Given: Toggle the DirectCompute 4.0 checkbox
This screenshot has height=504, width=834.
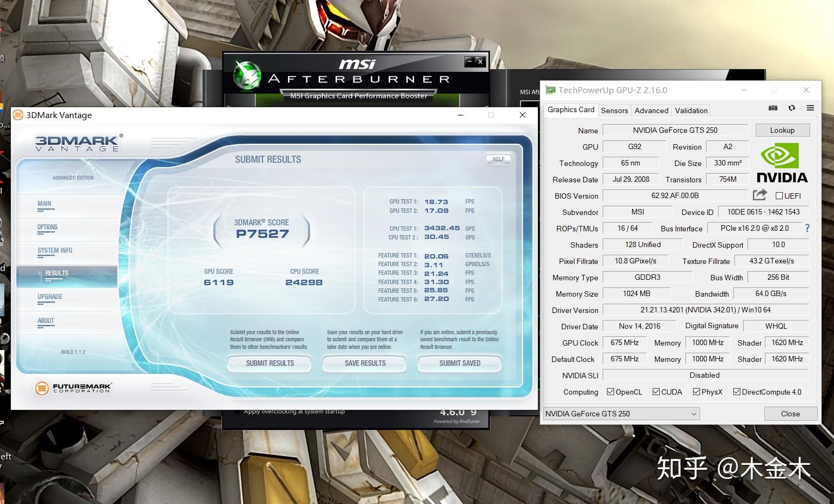Looking at the screenshot, I should coord(737,392).
